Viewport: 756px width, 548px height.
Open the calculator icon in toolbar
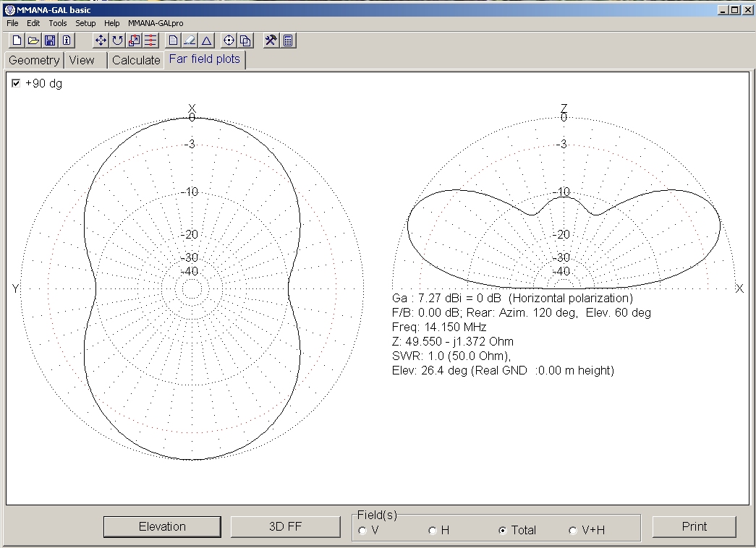(288, 40)
